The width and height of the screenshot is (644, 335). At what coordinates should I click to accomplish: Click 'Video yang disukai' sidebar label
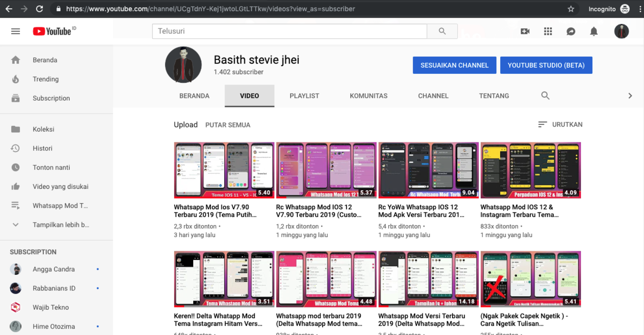[x=60, y=187]
